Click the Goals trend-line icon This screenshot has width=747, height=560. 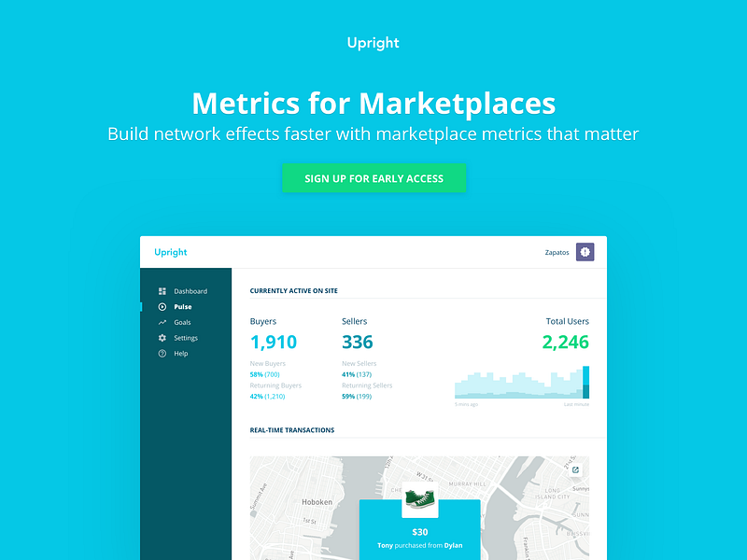point(162,322)
